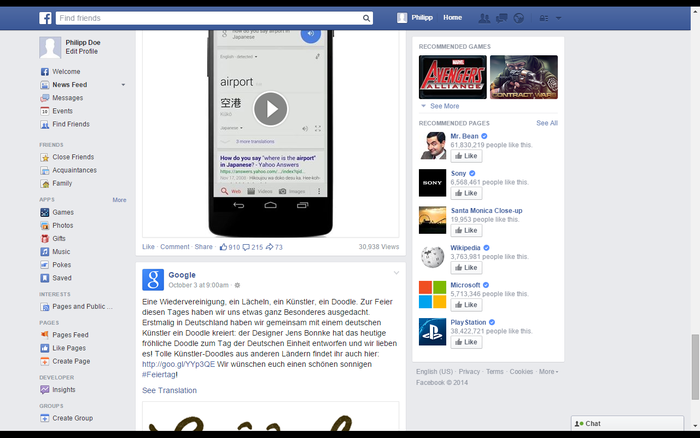Open the messages icon in top bar
This screenshot has height=438, width=700.
tap(502, 18)
